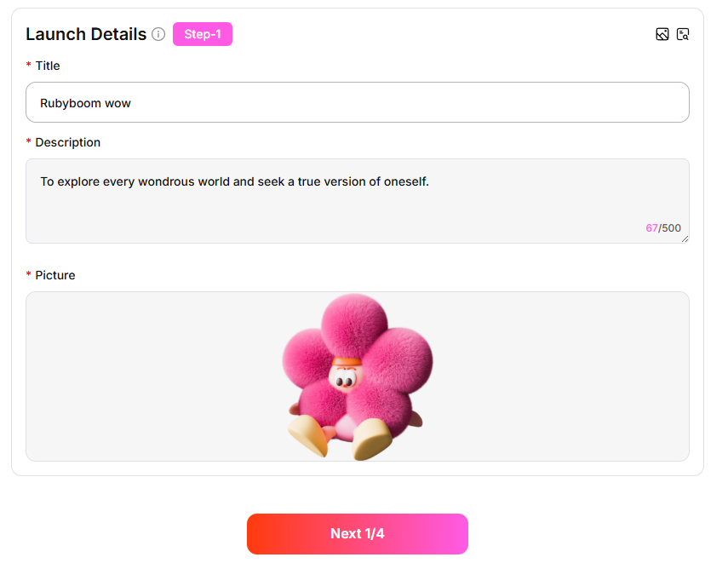Grab the Description box resize handle
The height and width of the screenshot is (563, 728).
tap(685, 238)
